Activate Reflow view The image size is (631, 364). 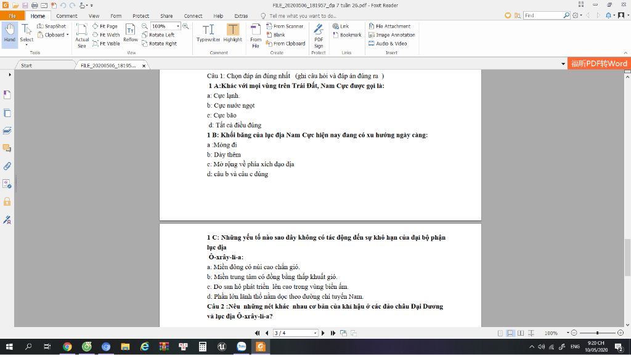click(x=131, y=33)
